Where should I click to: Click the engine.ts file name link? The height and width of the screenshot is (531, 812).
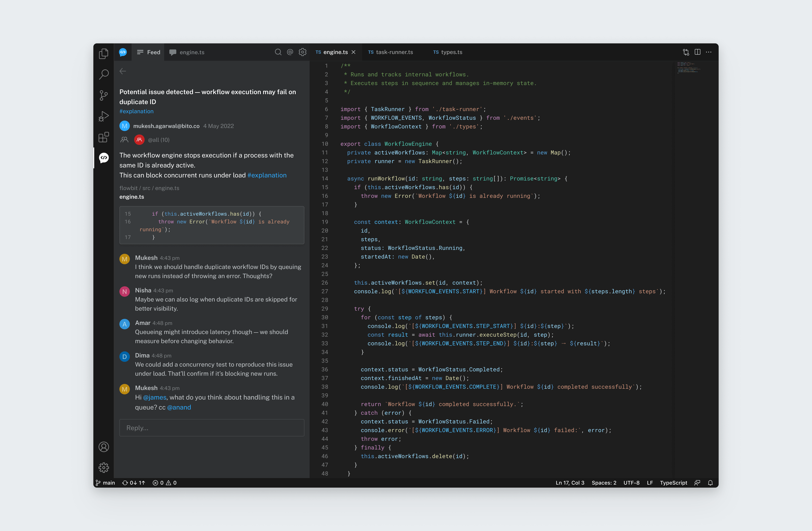click(132, 197)
